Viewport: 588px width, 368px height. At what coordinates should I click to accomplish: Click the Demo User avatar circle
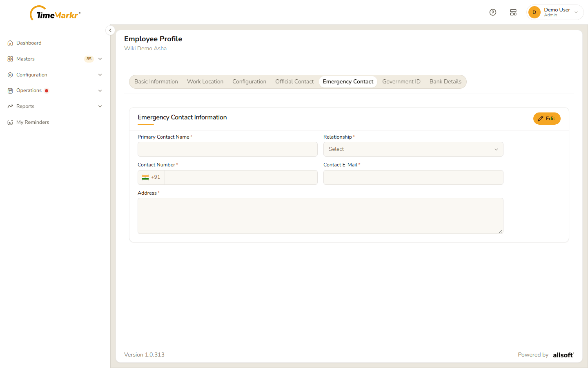click(x=534, y=12)
